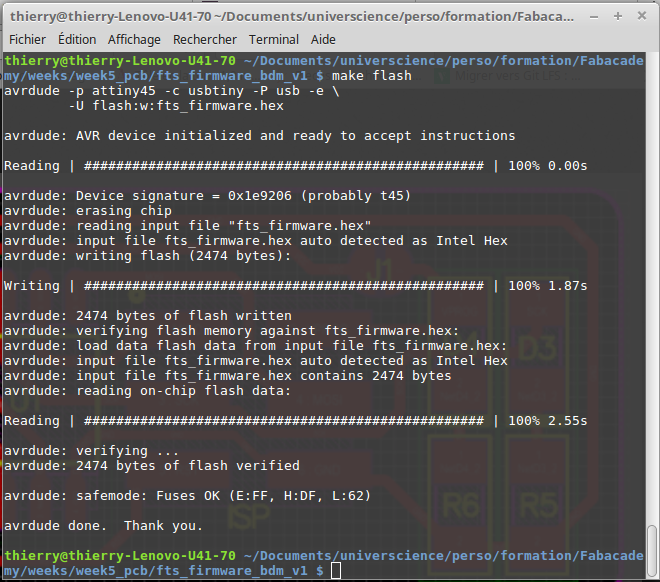Open the Terminal menu
Viewport: 660px width, 582px height.
274,40
